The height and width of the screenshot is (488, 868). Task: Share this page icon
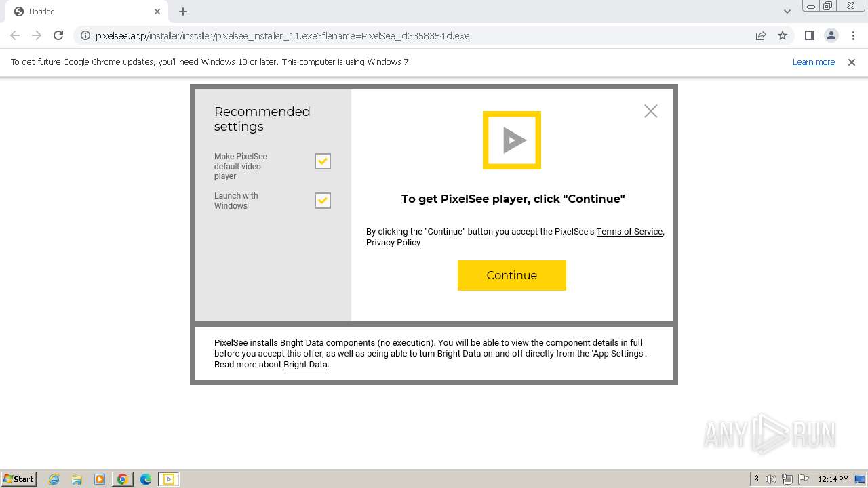pos(761,35)
